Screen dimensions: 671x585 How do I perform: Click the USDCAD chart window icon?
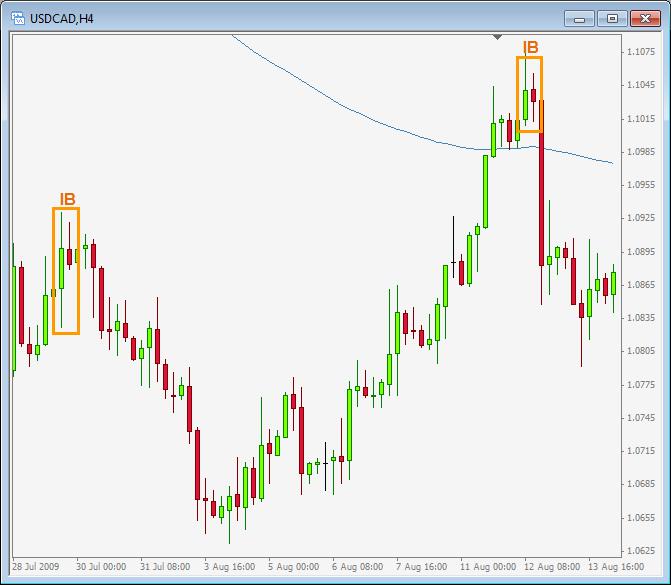pos(18,18)
